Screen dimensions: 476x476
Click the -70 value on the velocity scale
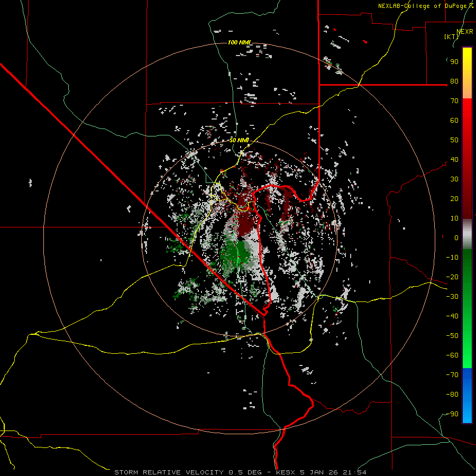pyautogui.click(x=452, y=375)
